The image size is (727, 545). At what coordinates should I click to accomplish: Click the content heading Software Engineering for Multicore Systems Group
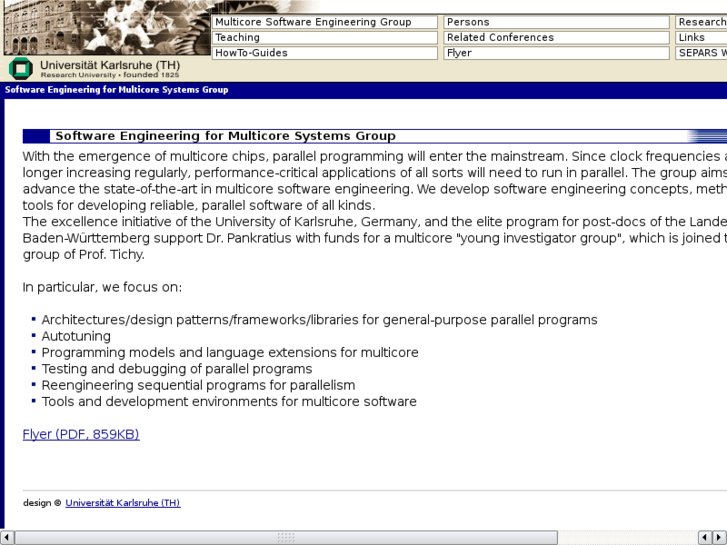(x=225, y=136)
